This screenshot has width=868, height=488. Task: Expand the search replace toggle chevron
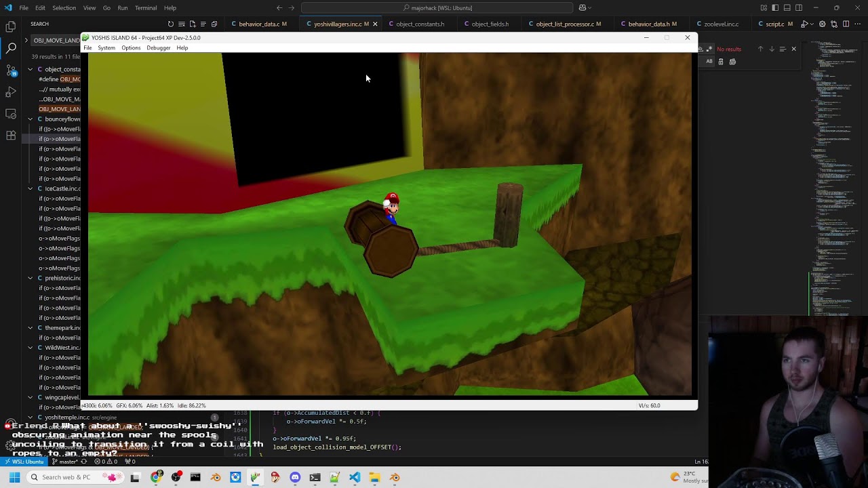point(26,40)
